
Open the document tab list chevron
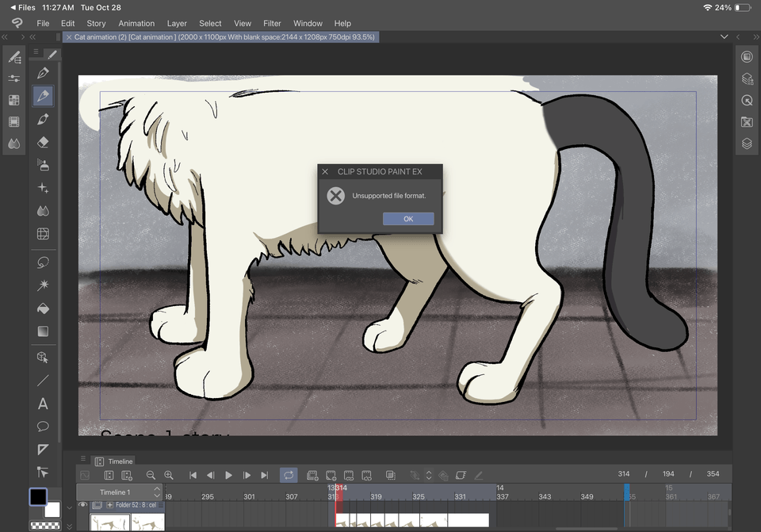[724, 37]
